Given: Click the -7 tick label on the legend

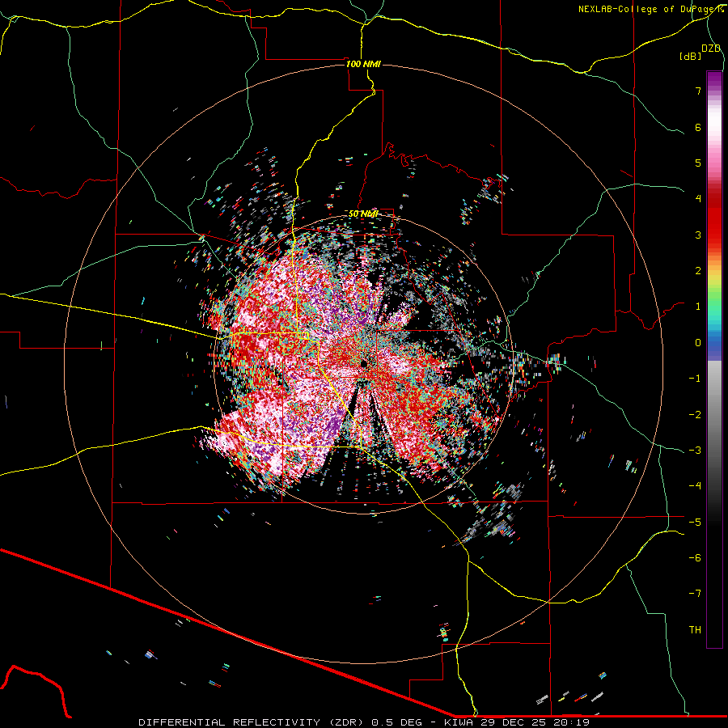Looking at the screenshot, I should [x=695, y=594].
